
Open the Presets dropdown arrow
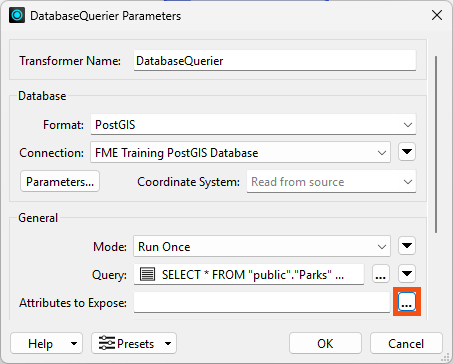click(168, 343)
